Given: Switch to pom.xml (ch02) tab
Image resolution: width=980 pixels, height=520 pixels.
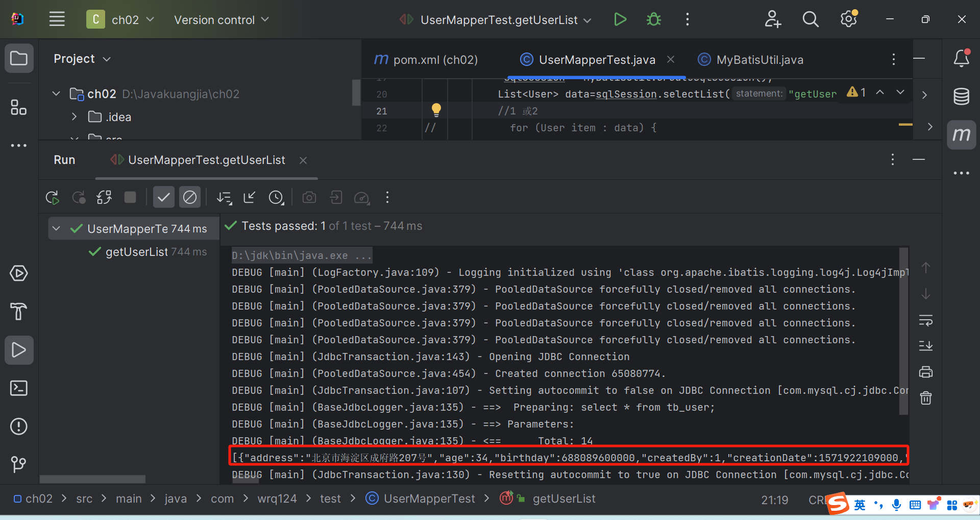Looking at the screenshot, I should tap(426, 60).
